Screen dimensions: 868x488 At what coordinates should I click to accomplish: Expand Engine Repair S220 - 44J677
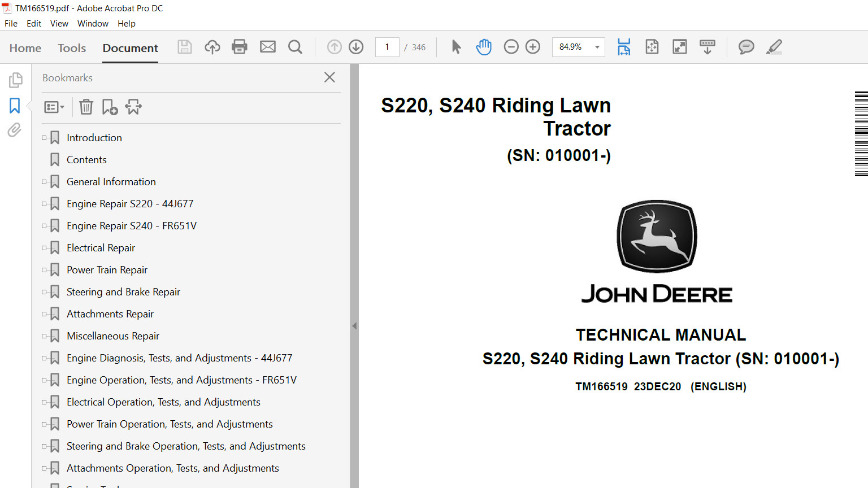[44, 204]
